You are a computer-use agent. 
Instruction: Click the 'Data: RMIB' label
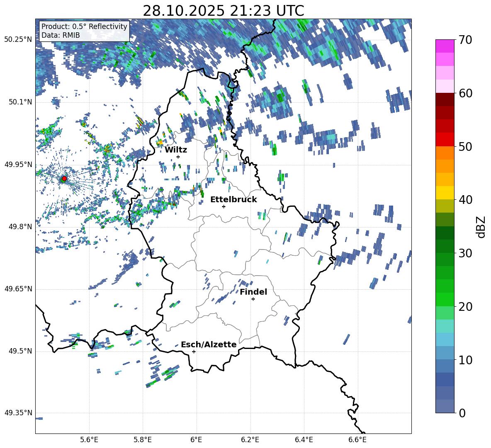[61, 35]
